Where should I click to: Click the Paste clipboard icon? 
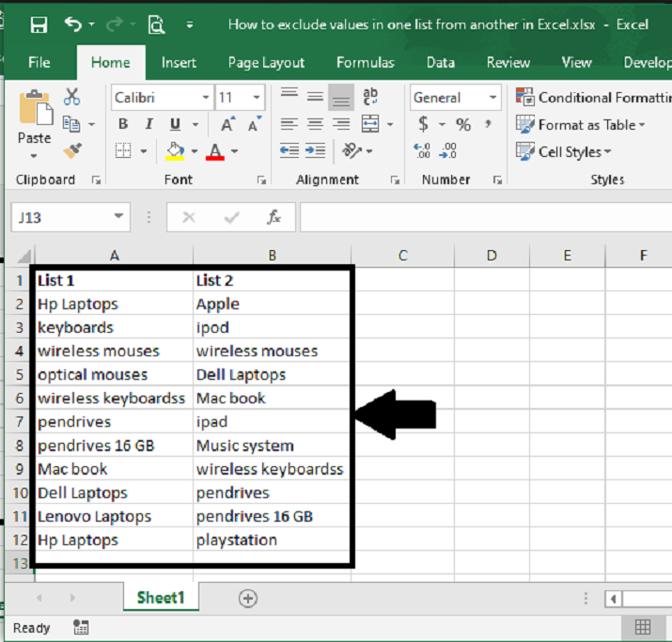point(35,107)
